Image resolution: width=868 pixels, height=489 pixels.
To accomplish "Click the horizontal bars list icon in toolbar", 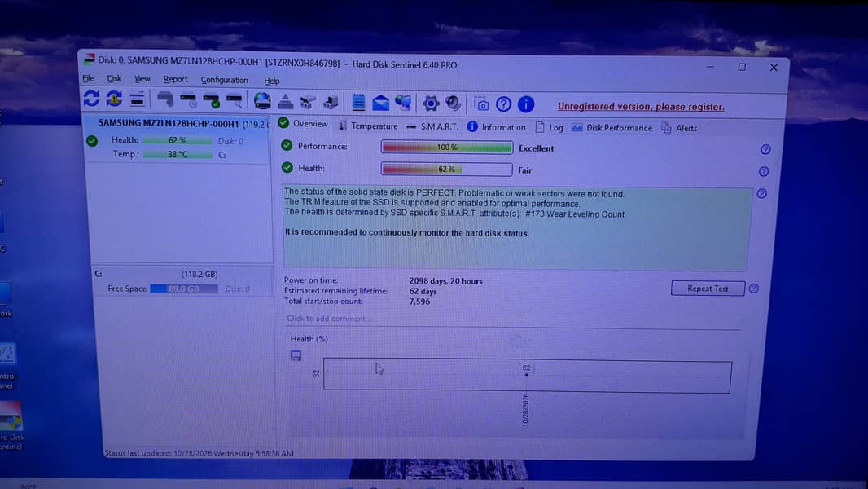I will tap(137, 99).
